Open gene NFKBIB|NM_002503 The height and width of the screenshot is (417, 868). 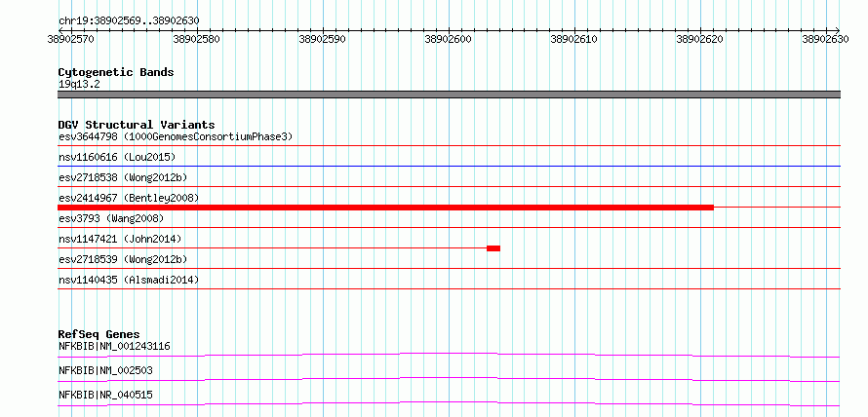click(105, 370)
